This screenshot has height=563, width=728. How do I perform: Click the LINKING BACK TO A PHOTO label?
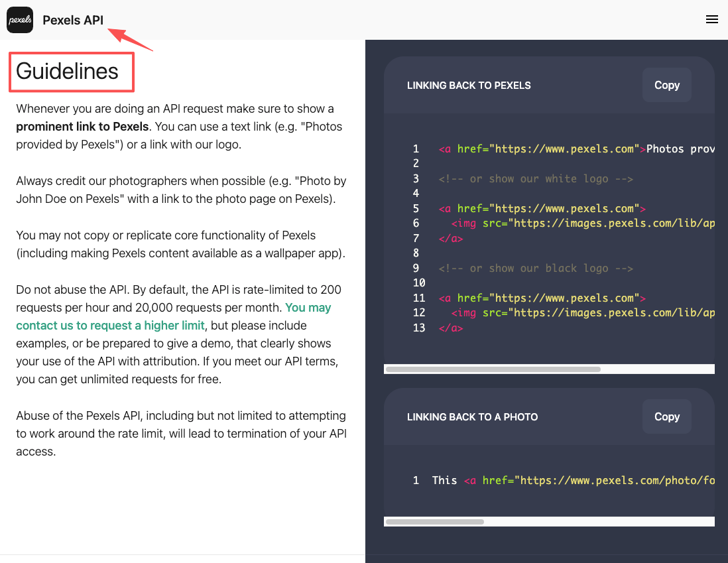[472, 417]
